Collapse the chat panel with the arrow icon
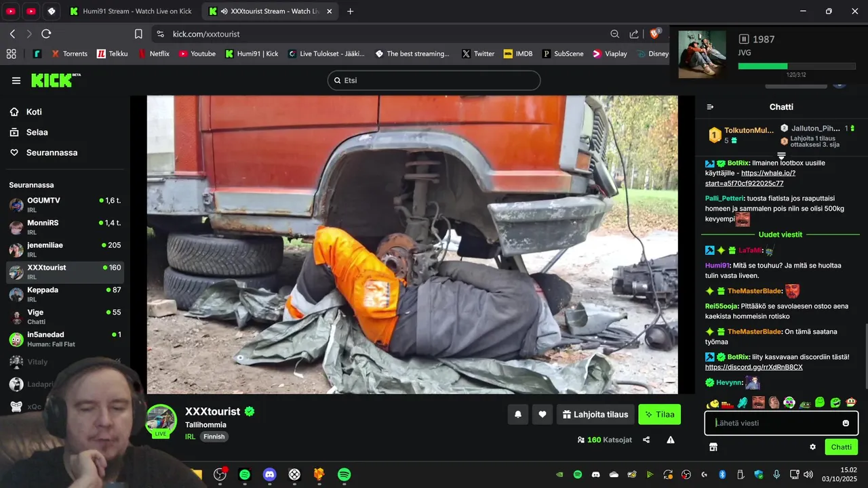 (x=710, y=107)
